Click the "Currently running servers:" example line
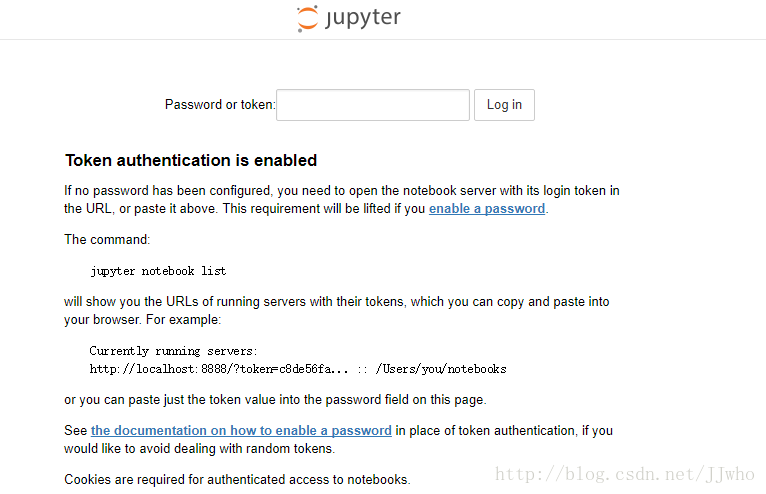This screenshot has width=766, height=494. pos(173,351)
